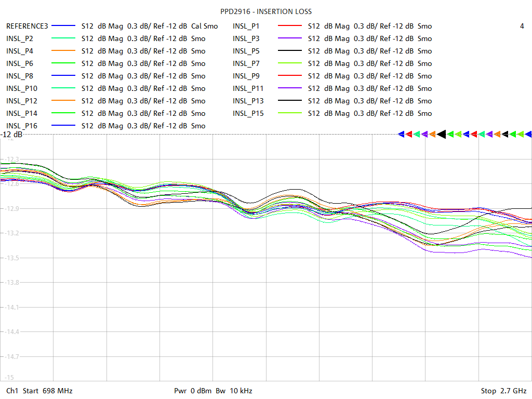Click the red line sample beside INSL_P1
532x399 pixels.
[290, 26]
